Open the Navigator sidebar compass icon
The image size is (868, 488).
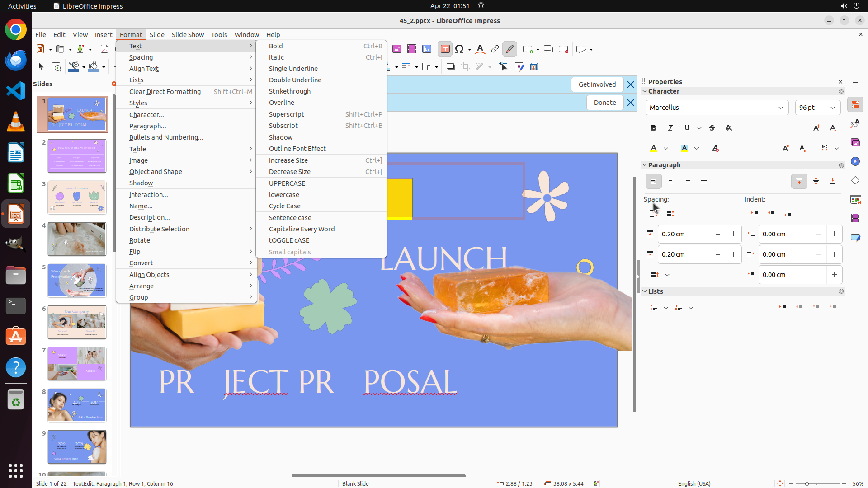(x=855, y=161)
